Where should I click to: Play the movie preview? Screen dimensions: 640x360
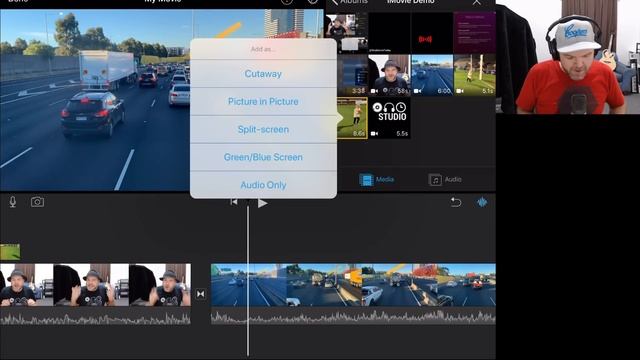click(x=262, y=203)
